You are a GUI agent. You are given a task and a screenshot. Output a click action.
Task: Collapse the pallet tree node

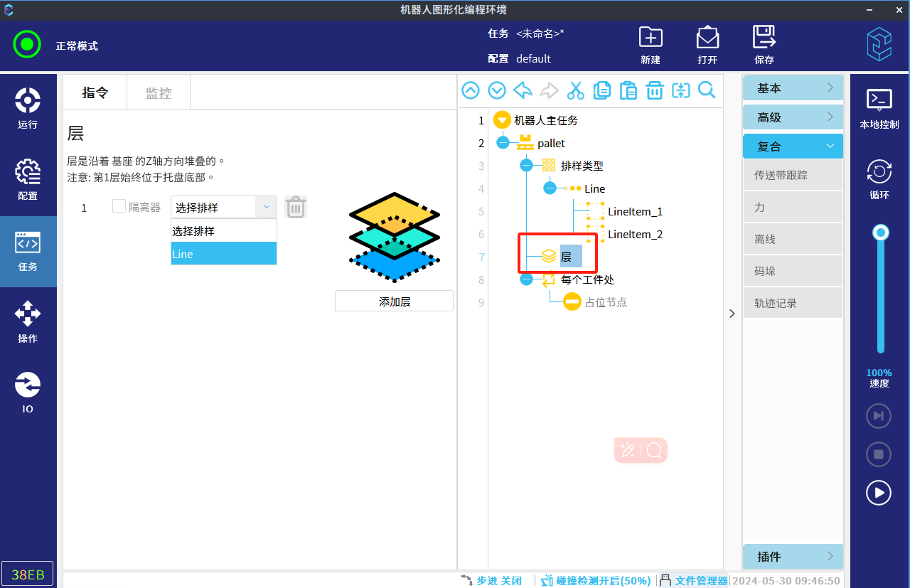pyautogui.click(x=503, y=143)
